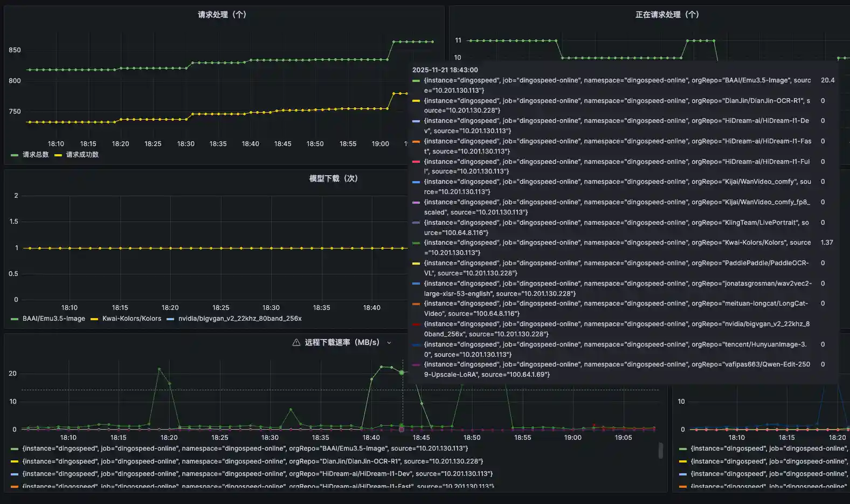The image size is (850, 504).
Task: Click DianJin/DianJin-OCR-R1 legend entry in download rate panel
Action: [x=252, y=461]
